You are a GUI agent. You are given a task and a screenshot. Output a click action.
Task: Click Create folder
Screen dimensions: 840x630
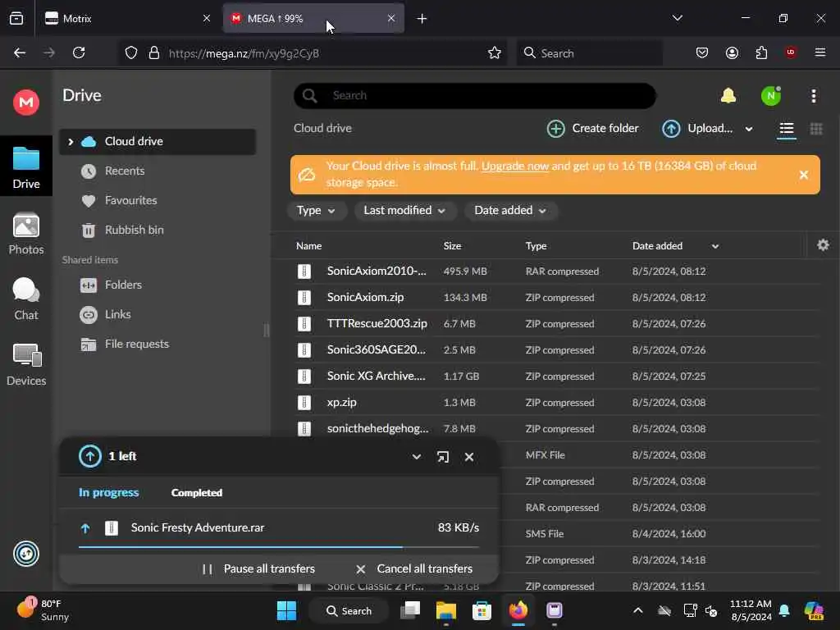pyautogui.click(x=592, y=129)
